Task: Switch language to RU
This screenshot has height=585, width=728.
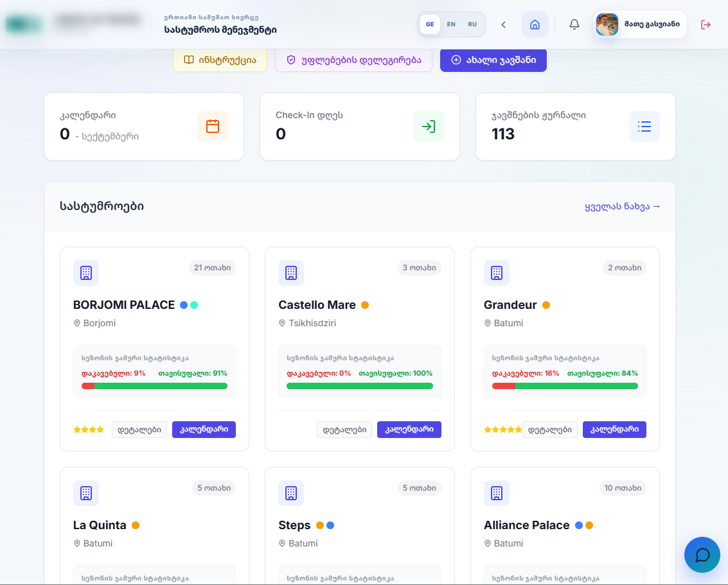Action: [473, 24]
